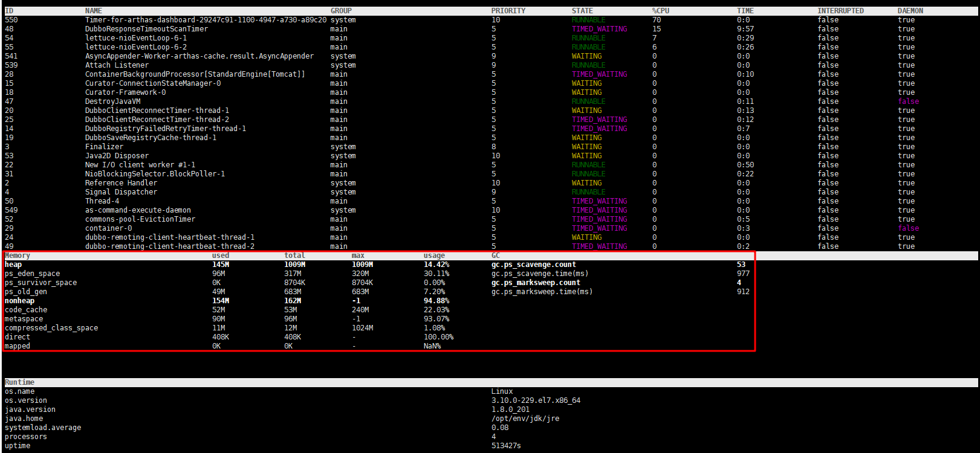Viewport: 980px width, 453px height.
Task: Click the heap memory row label
Action: point(13,265)
